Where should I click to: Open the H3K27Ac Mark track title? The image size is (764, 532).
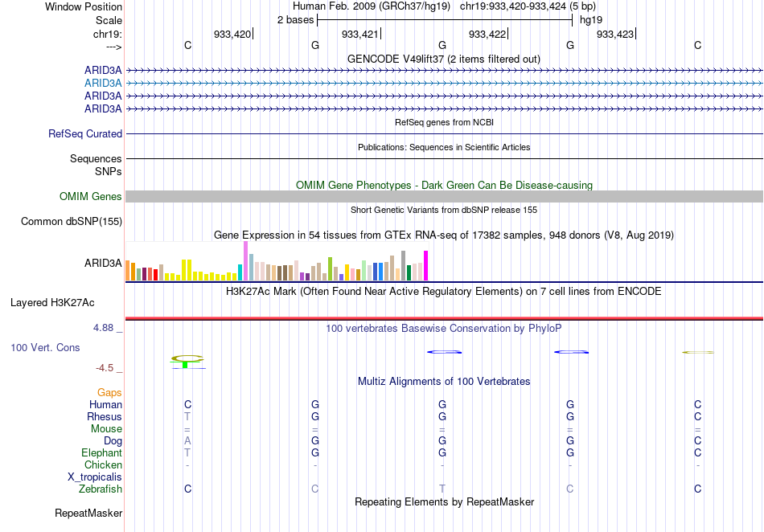pos(444,291)
